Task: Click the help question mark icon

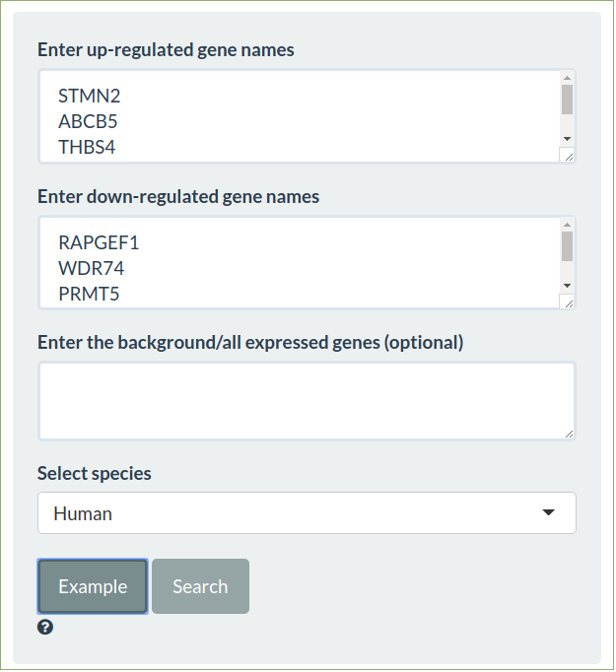Action: click(x=45, y=628)
